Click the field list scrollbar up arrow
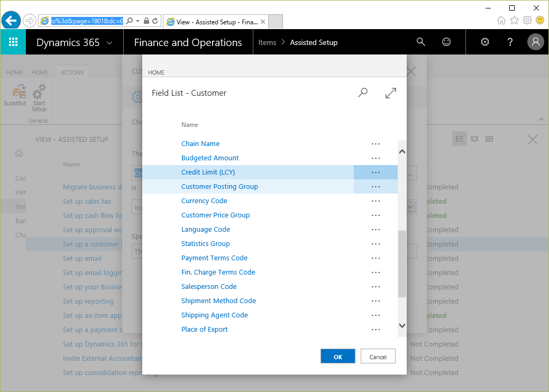Viewport: 549px width, 392px height. (402, 151)
